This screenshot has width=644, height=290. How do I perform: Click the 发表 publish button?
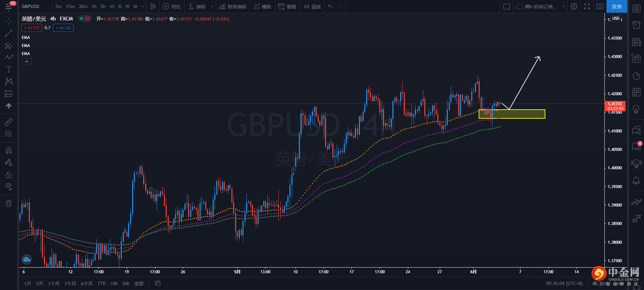617,6
